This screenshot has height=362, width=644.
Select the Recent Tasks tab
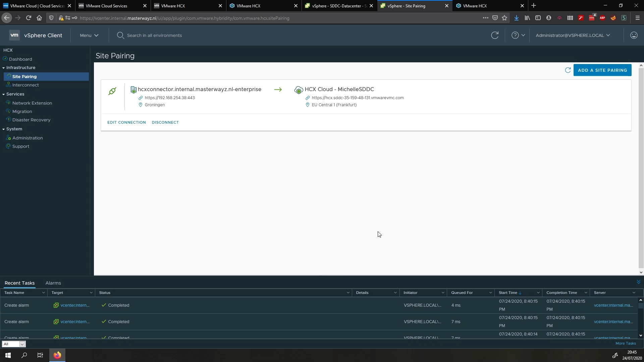(19, 283)
